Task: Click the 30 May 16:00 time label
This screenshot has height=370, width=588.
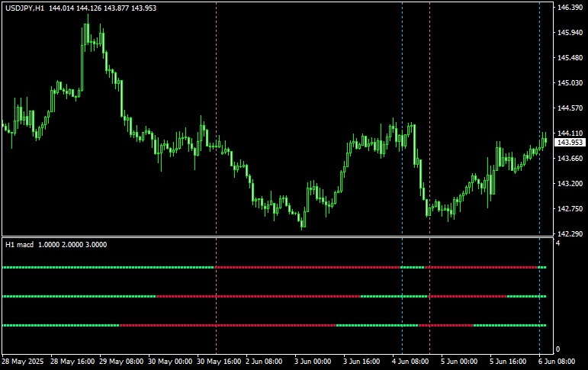Action: 219,362
